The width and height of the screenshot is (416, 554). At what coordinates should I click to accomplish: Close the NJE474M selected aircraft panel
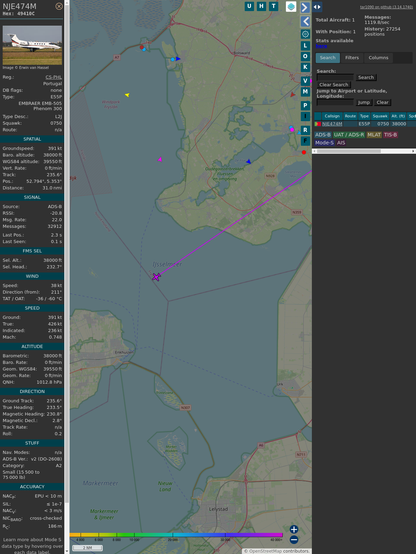[59, 6]
